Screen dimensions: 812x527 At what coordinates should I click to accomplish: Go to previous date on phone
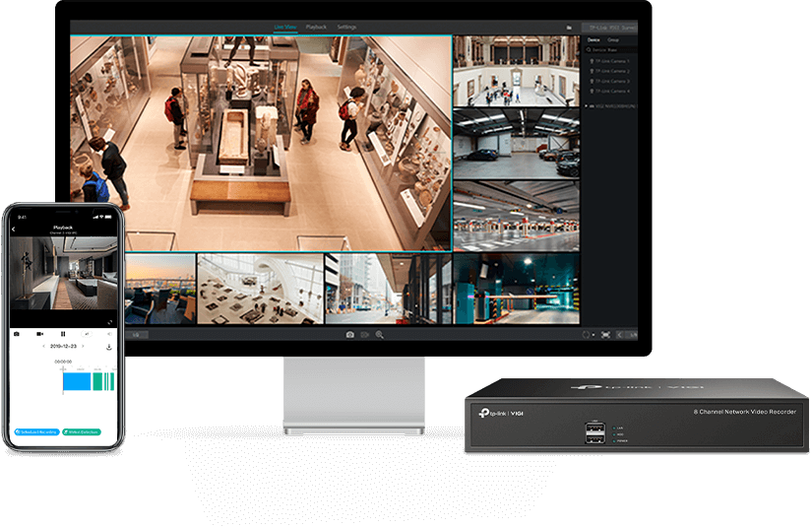43,346
